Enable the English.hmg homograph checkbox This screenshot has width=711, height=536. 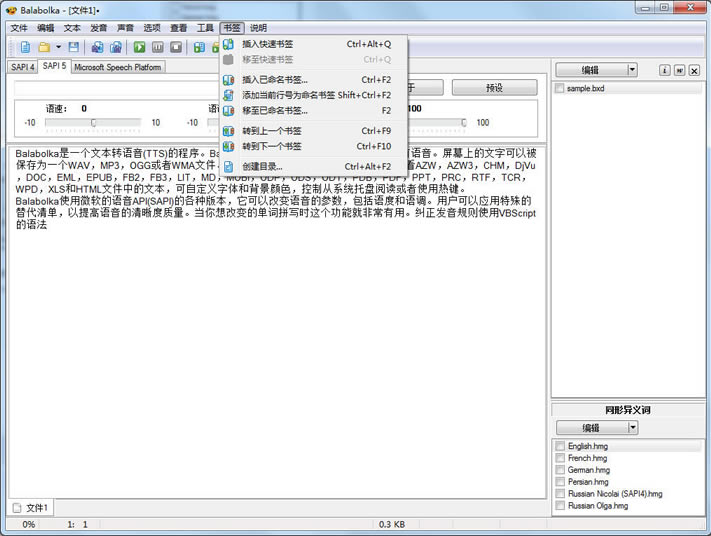tap(560, 446)
